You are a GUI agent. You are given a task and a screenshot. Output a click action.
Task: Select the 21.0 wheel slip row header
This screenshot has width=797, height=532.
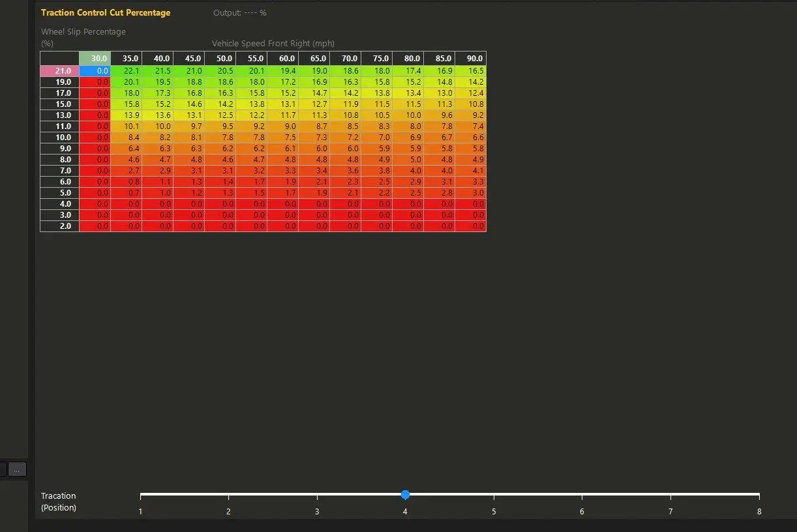[x=60, y=70]
